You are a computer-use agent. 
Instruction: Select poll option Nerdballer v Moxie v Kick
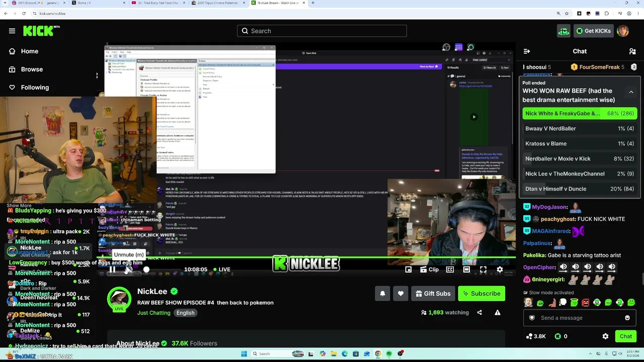click(x=580, y=159)
